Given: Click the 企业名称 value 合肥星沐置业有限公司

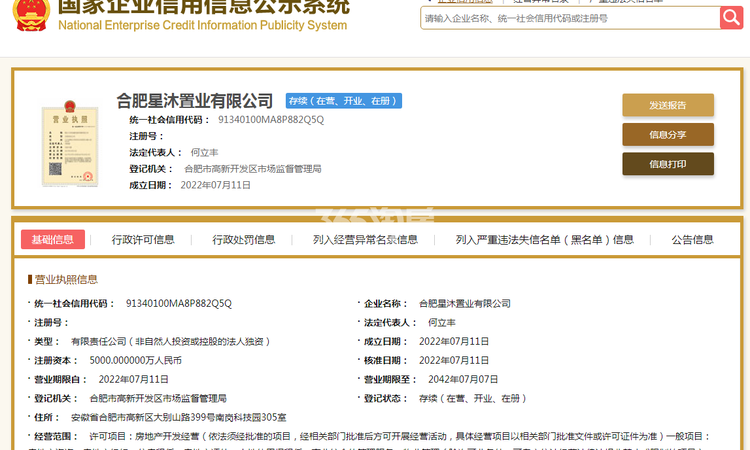Looking at the screenshot, I should pos(464,303).
